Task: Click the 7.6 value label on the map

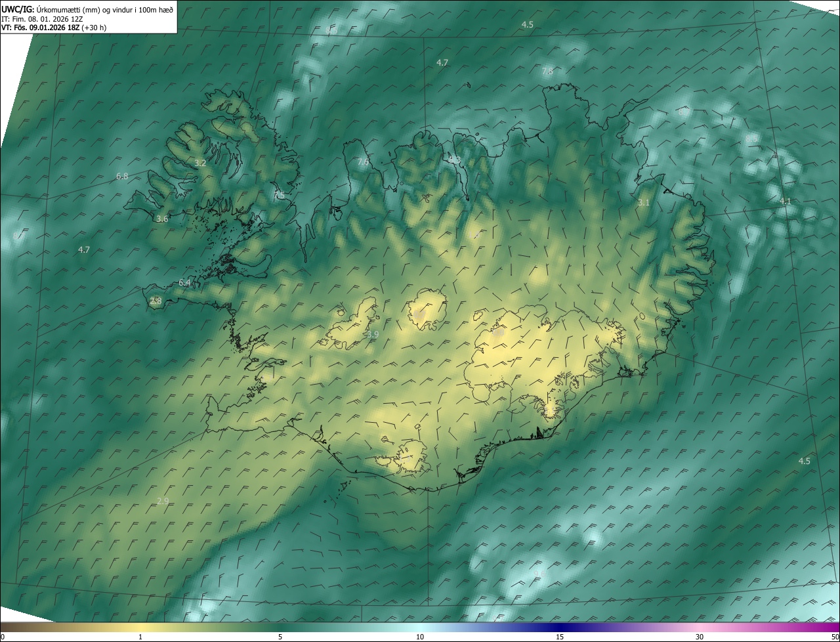Action: tap(363, 162)
